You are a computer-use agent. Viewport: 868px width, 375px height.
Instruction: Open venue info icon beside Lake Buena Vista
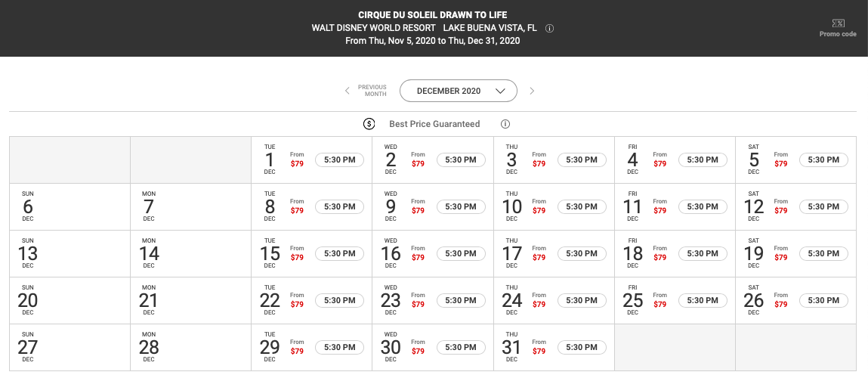549,28
